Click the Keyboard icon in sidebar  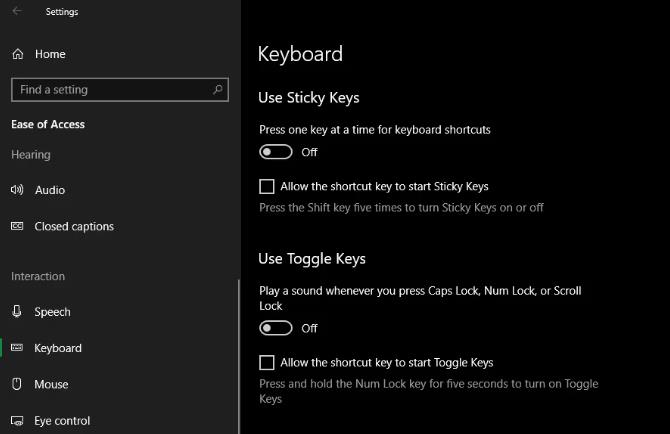(x=17, y=348)
